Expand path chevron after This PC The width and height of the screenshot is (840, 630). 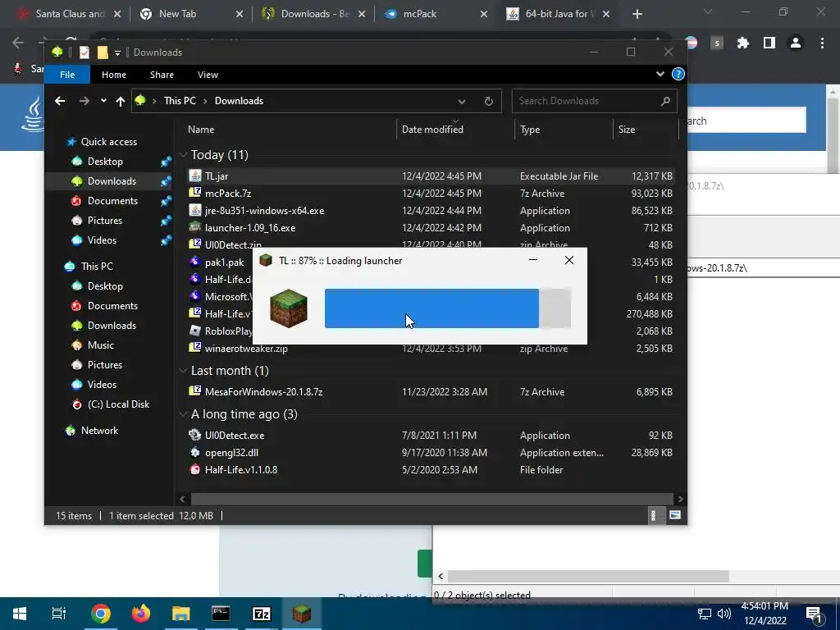[x=205, y=101]
